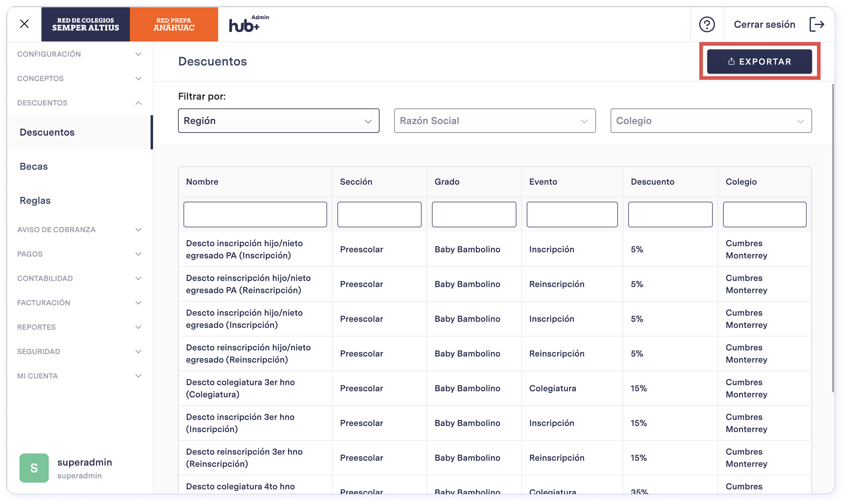Click the Grado column filter field

click(x=474, y=214)
